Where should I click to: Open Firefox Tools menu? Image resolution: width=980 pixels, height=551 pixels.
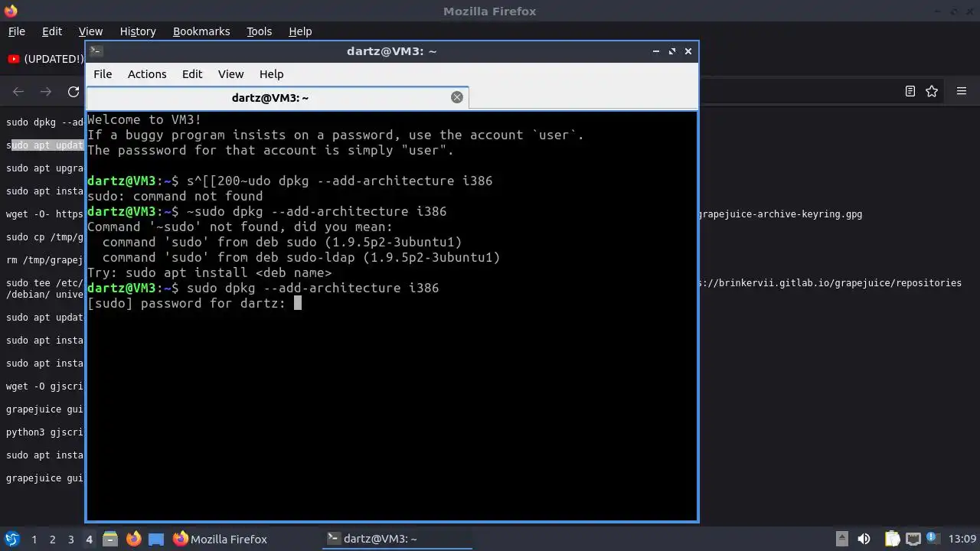(x=259, y=31)
